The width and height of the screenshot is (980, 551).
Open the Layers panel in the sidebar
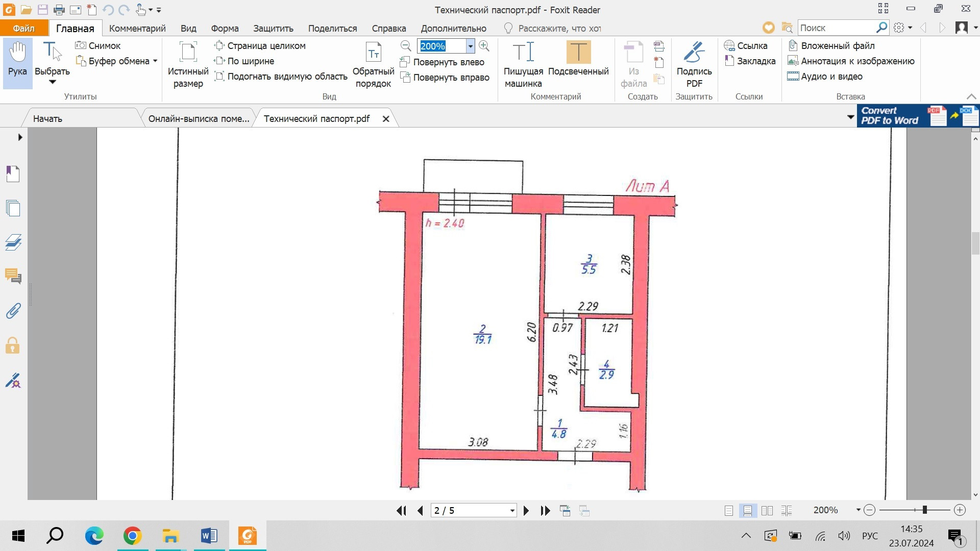click(x=13, y=242)
